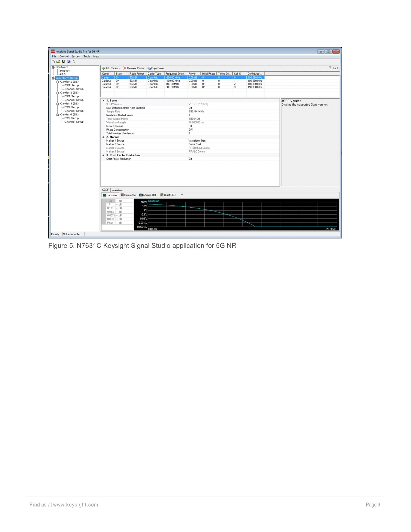Image resolution: width=411 pixels, height=532 pixels.
Task: Click the Open folder toolbar icon
Action: point(58,62)
